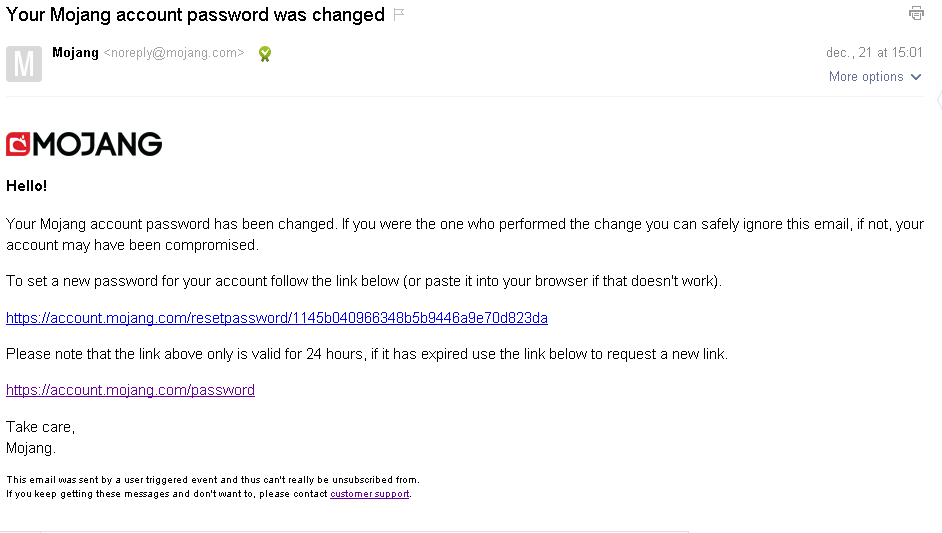942x533 pixels.
Task: Click the email subject line title
Action: pyautogui.click(x=195, y=15)
